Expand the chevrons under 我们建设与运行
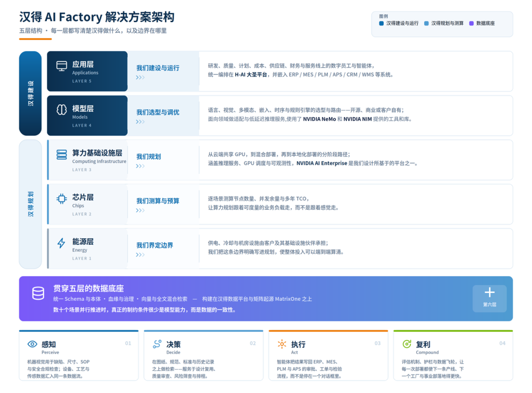This screenshot has width=532, height=393. [x=140, y=77]
